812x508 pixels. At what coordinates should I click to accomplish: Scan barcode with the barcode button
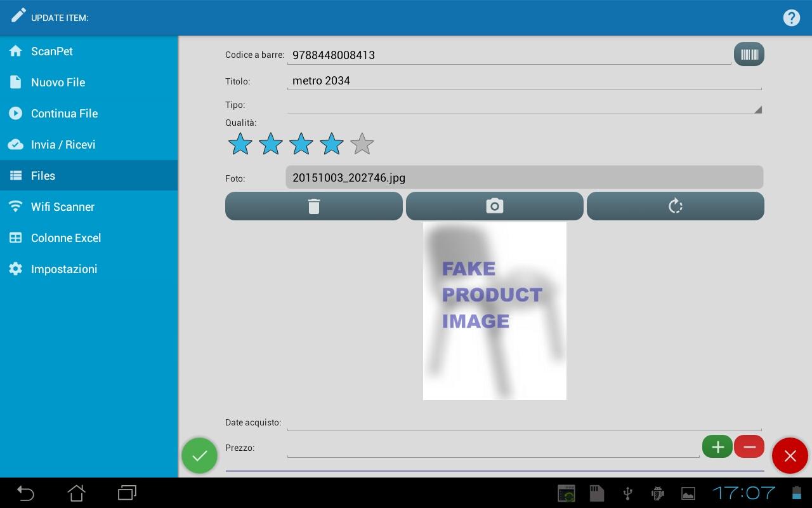click(x=749, y=54)
